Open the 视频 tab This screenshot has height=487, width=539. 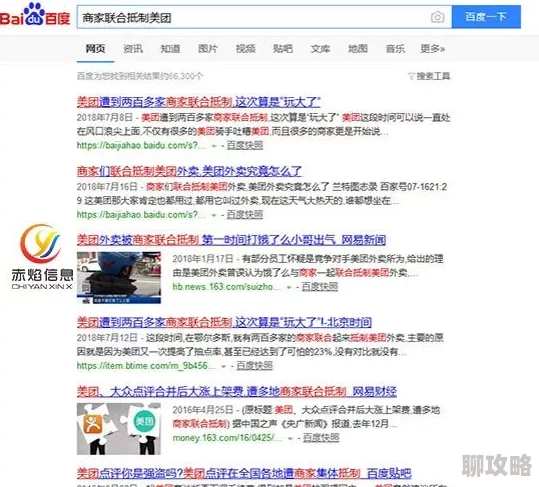(245, 49)
